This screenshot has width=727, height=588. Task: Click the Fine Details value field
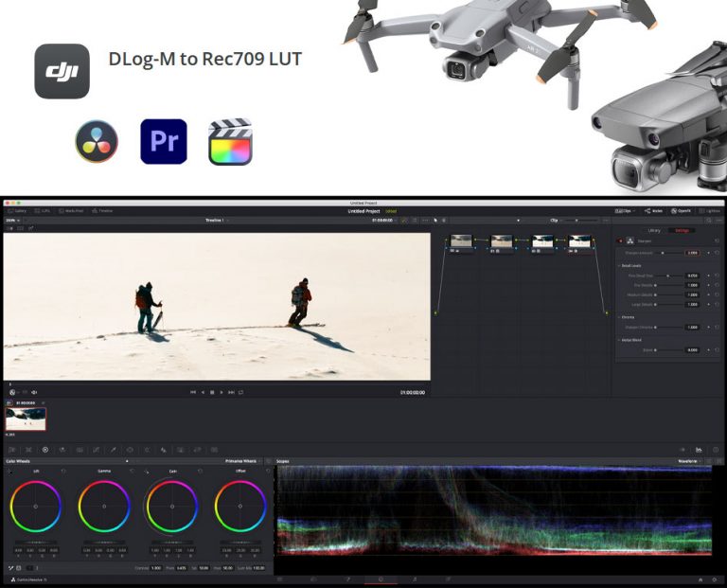click(x=692, y=285)
